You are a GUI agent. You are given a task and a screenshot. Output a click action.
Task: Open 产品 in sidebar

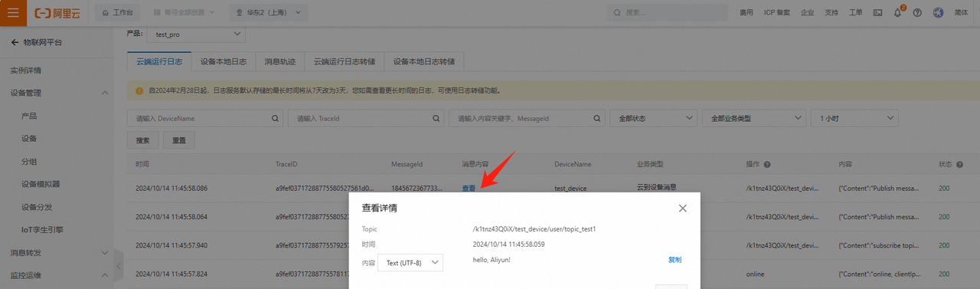(x=29, y=116)
